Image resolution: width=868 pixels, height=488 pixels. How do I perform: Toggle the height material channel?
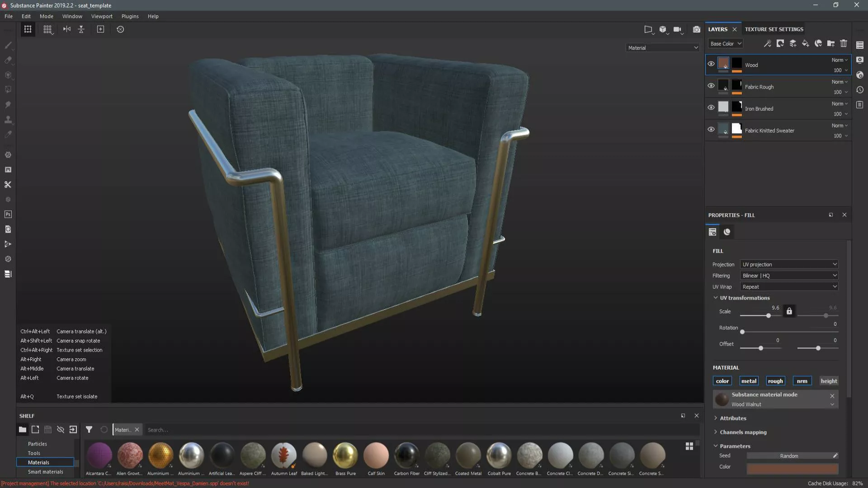[829, 381]
